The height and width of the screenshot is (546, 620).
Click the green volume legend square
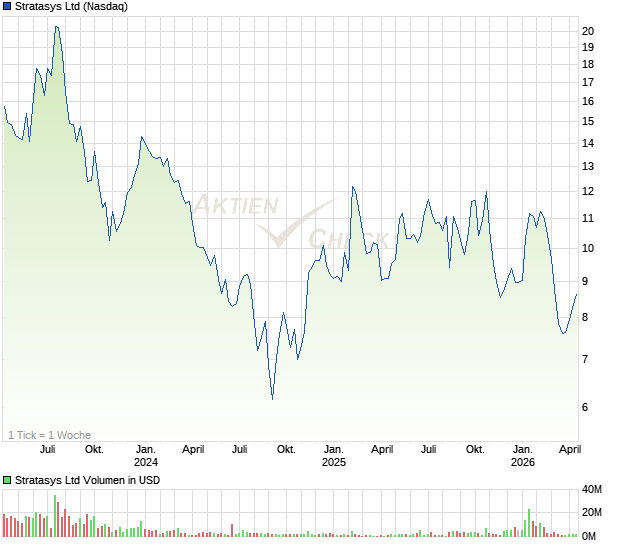pos(8,481)
